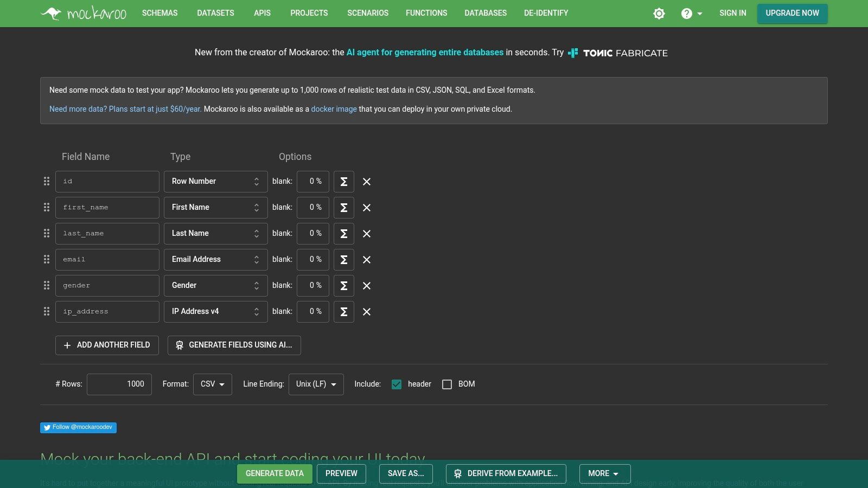
Task: Expand the Line Ending Unix (LF) dropdown
Action: (316, 384)
